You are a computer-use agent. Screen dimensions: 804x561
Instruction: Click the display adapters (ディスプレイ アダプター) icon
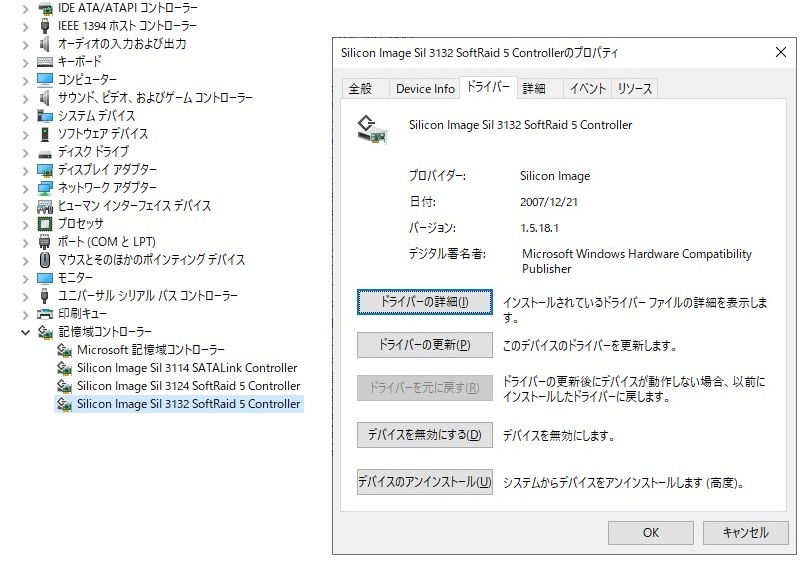45,170
